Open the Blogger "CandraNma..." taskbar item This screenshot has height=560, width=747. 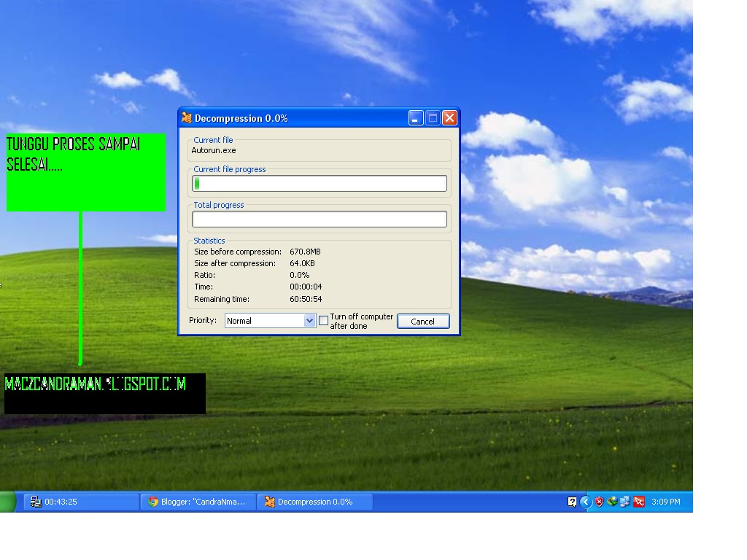click(x=197, y=502)
